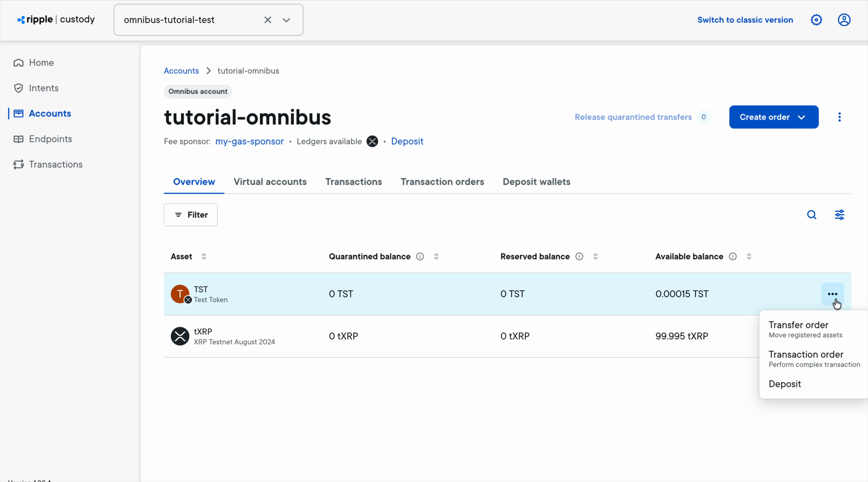The height and width of the screenshot is (482, 868).
Task: Click the Intents shield icon
Action: (19, 88)
